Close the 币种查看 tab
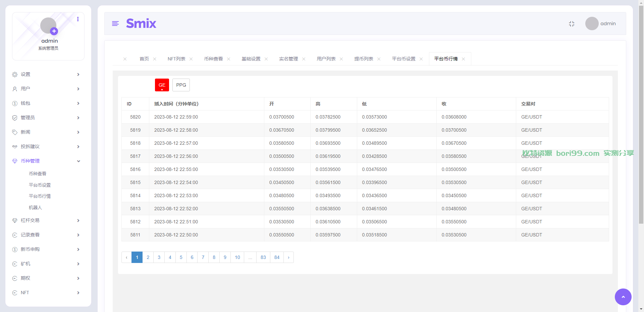Image resolution: width=644 pixels, height=312 pixels. click(x=228, y=59)
